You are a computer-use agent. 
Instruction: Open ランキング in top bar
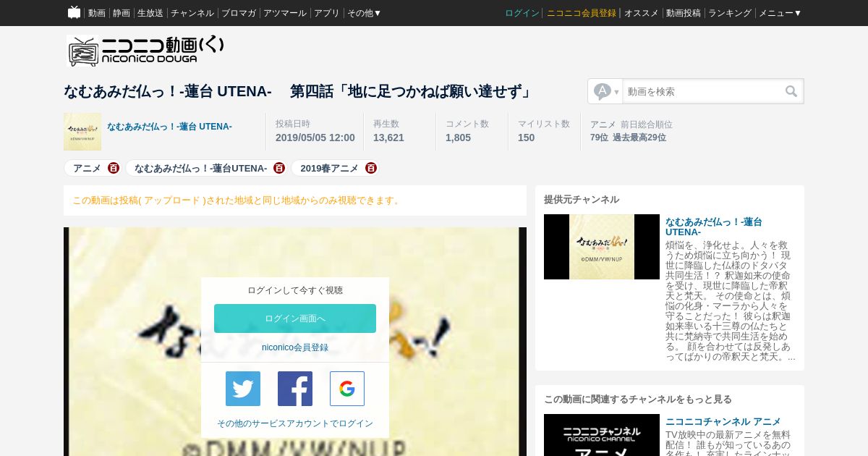[730, 13]
